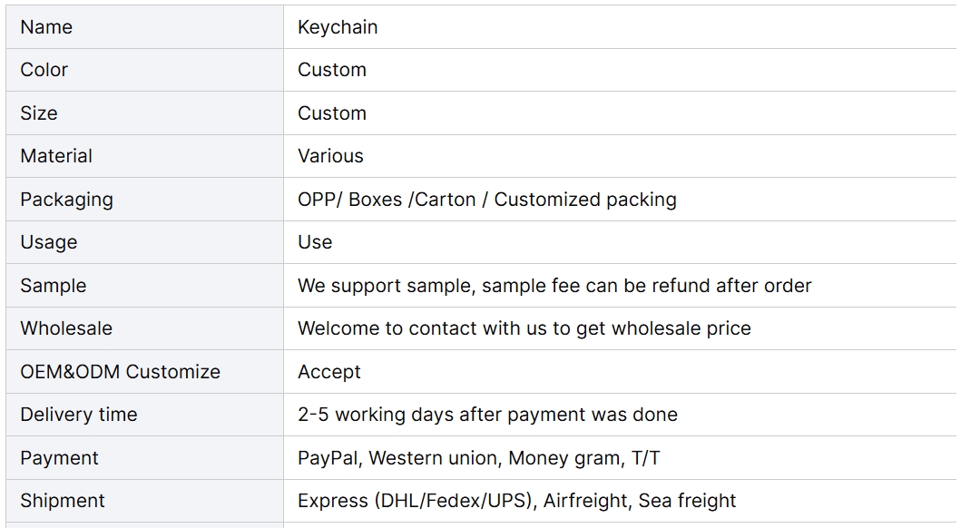
Task: Click the Delivery time label
Action: 79,415
